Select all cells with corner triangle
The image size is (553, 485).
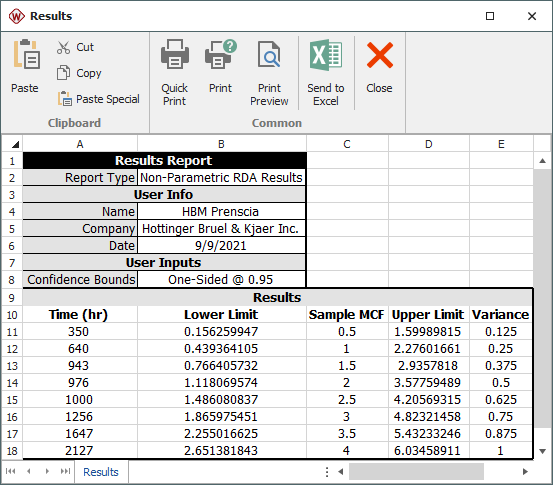coord(13,144)
